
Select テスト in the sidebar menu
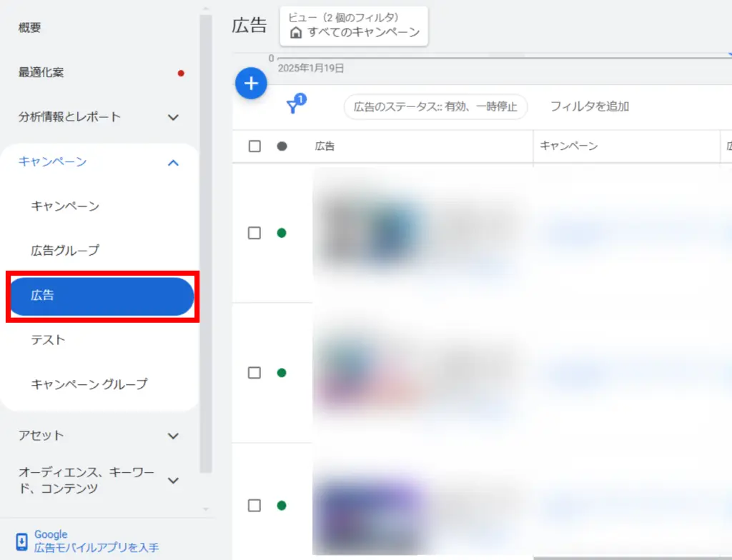point(49,340)
